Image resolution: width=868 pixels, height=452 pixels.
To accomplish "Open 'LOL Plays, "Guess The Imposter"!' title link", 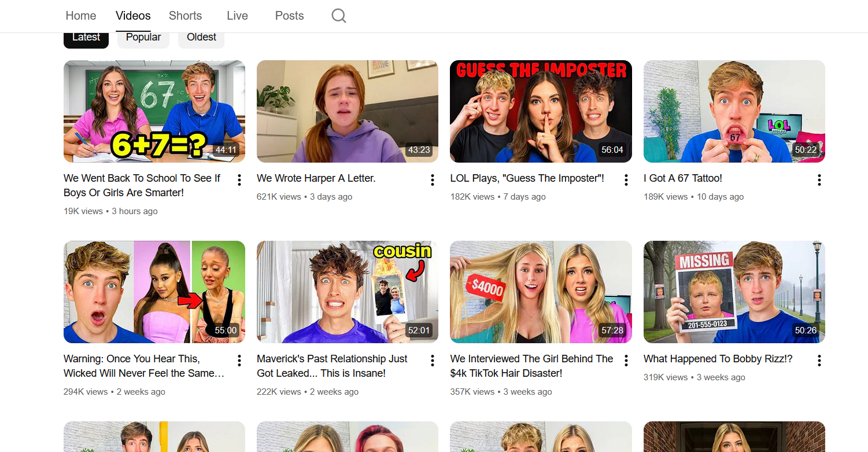I will point(527,178).
